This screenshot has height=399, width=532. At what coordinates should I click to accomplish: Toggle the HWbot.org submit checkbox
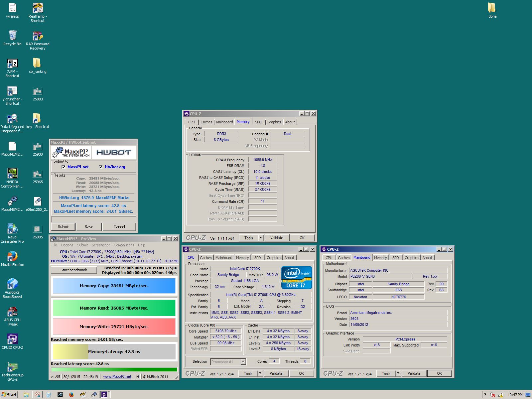coord(101,167)
